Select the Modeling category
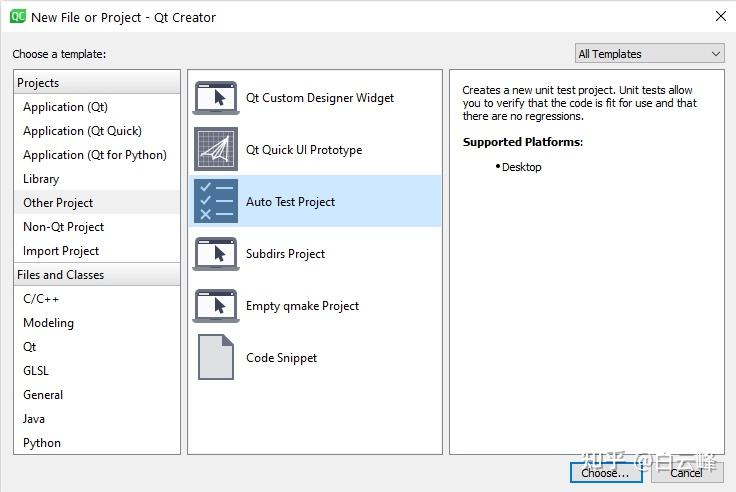Viewport: 736px width, 492px height. click(x=97, y=323)
